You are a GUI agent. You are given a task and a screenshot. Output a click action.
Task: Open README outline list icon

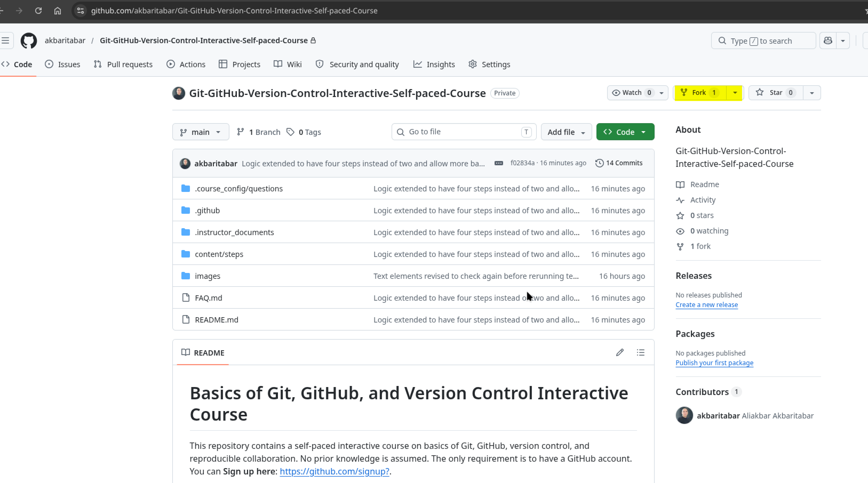(x=640, y=353)
